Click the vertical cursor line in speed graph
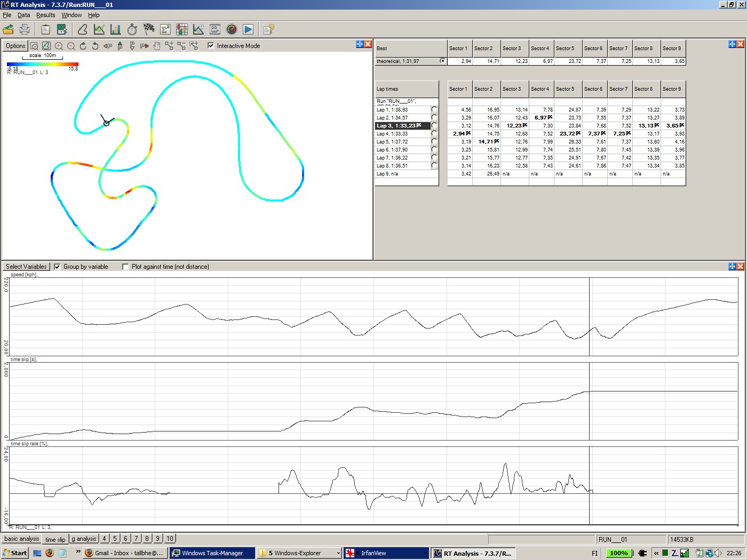The width and height of the screenshot is (747, 560). pos(590,317)
